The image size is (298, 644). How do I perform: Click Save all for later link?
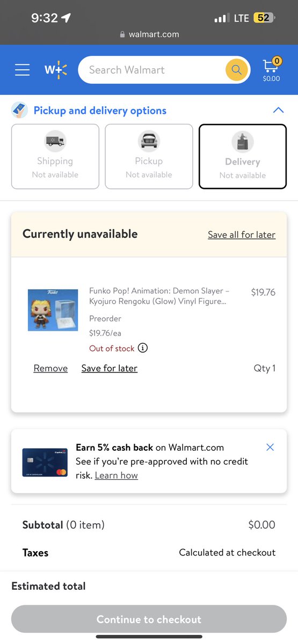tap(242, 235)
